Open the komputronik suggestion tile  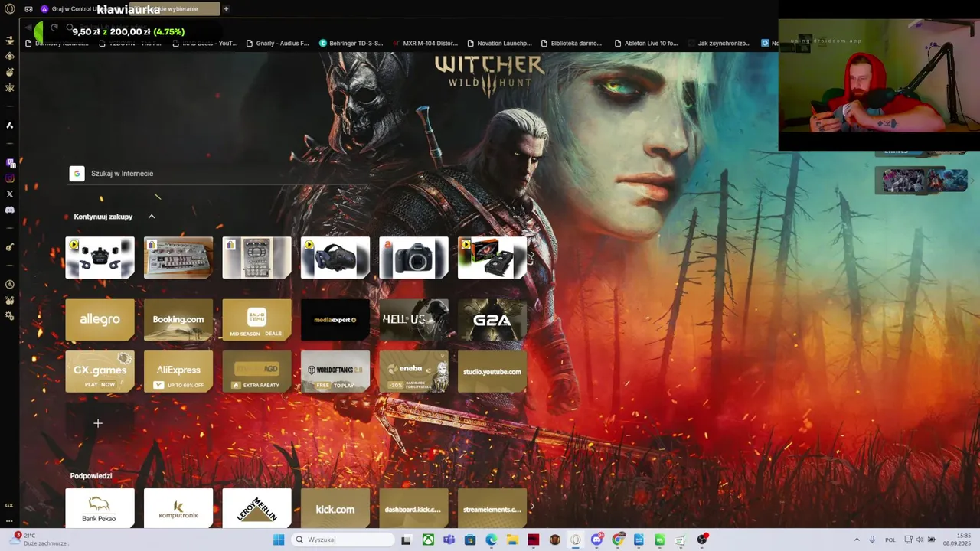[178, 508]
